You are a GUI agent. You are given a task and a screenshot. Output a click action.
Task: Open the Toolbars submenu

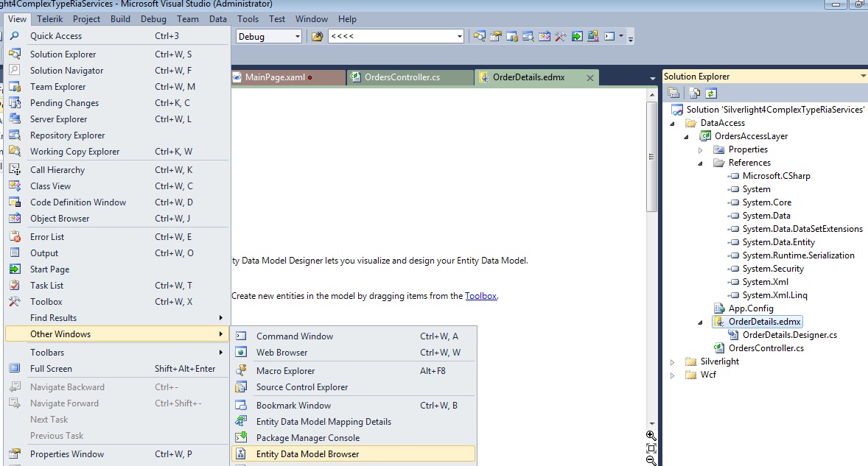(x=117, y=352)
